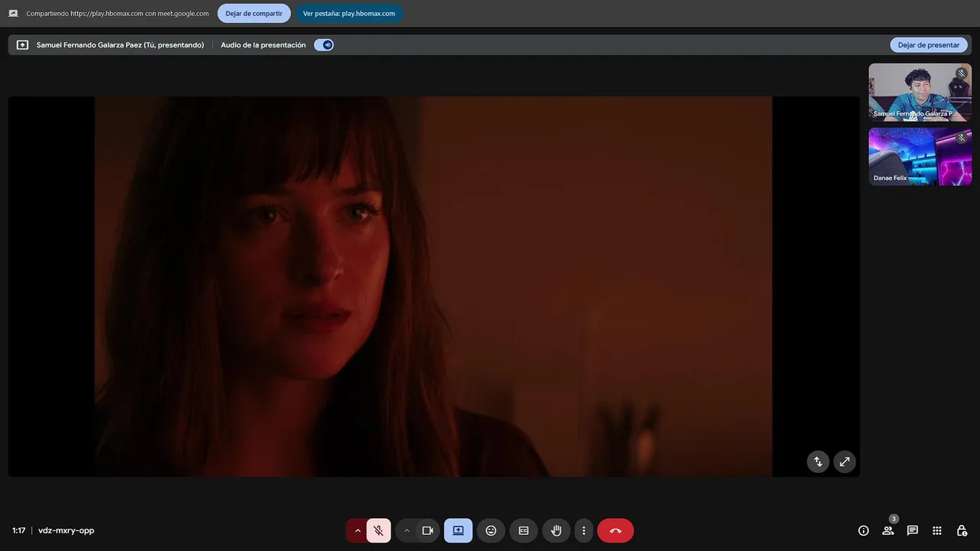This screenshot has height=551, width=980.
Task: Expand presentation to fullscreen with diagonal arrows icon
Action: (x=844, y=461)
